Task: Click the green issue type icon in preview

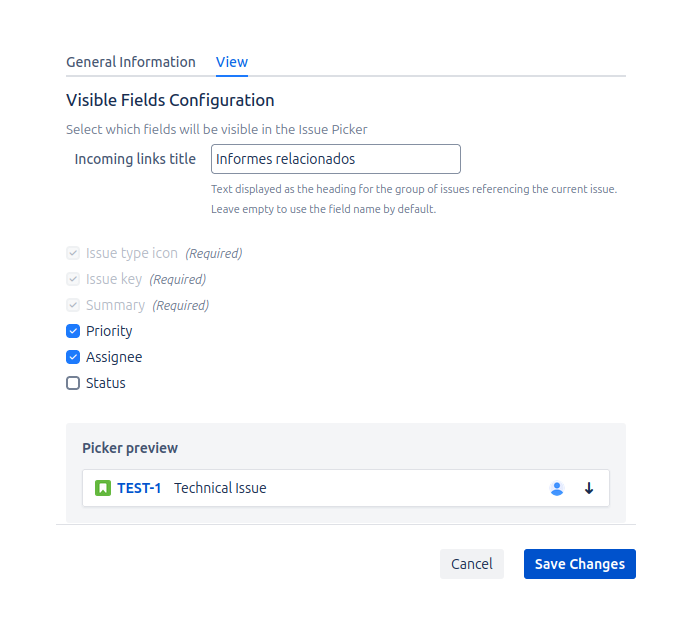Action: [102, 488]
